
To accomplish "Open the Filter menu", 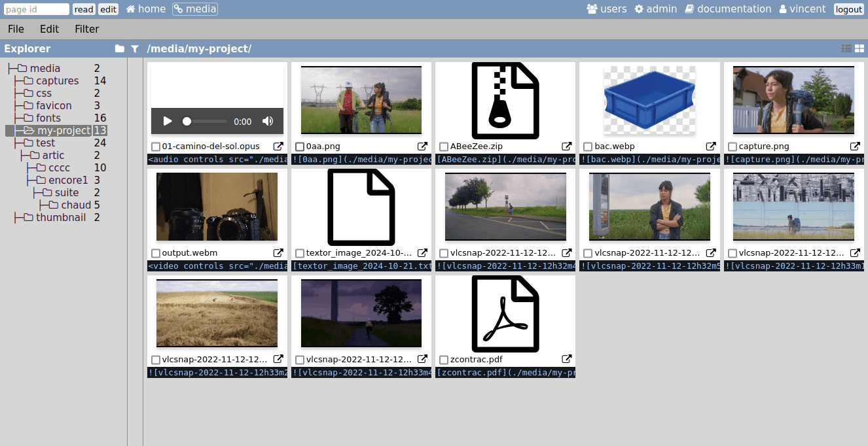I will tap(86, 29).
